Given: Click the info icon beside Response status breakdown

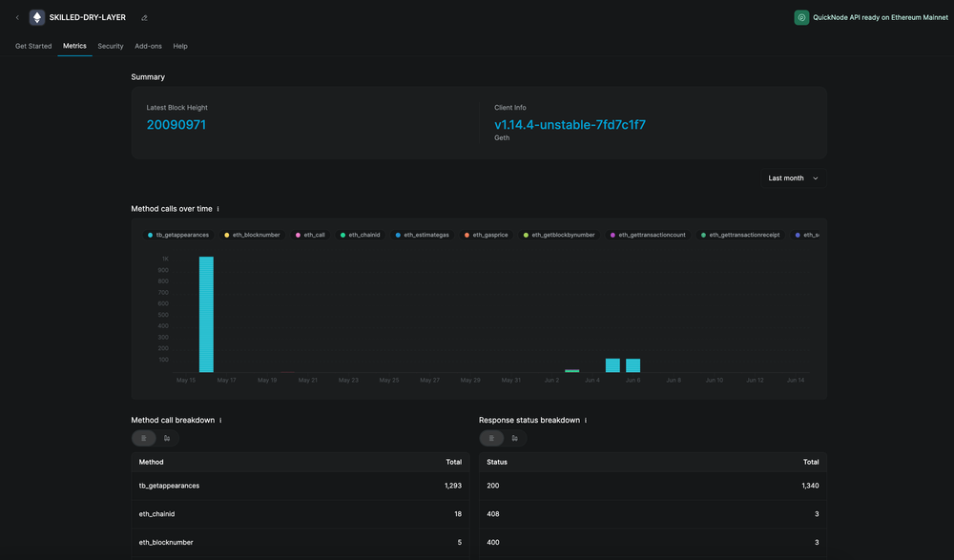Looking at the screenshot, I should point(586,420).
